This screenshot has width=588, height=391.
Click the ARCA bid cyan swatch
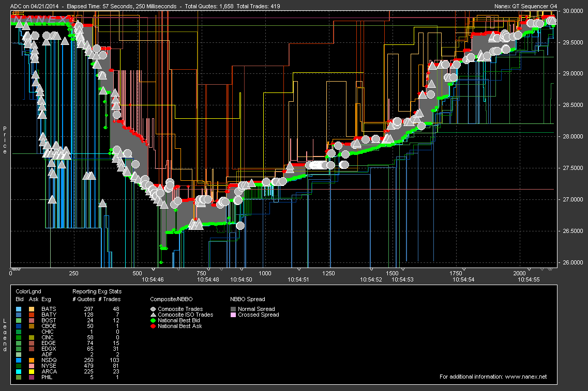(19, 371)
